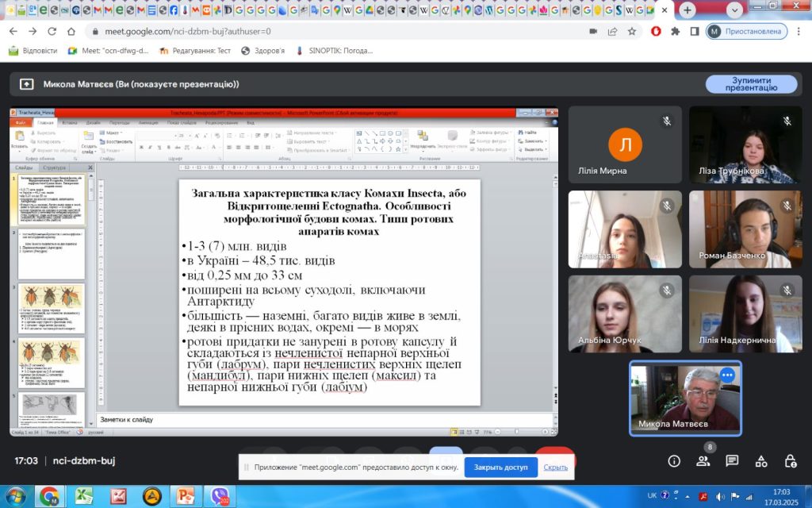Viewport: 812px width, 508px height.
Task: Open Chrome three-dot menu
Action: (x=799, y=31)
